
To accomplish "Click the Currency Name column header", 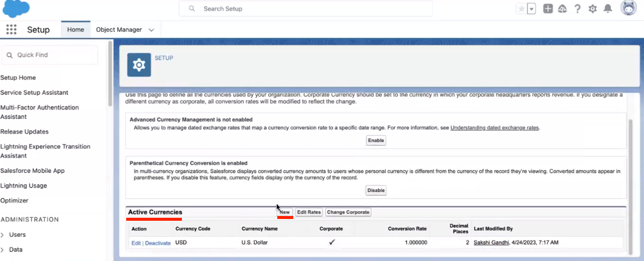I will [x=259, y=228].
